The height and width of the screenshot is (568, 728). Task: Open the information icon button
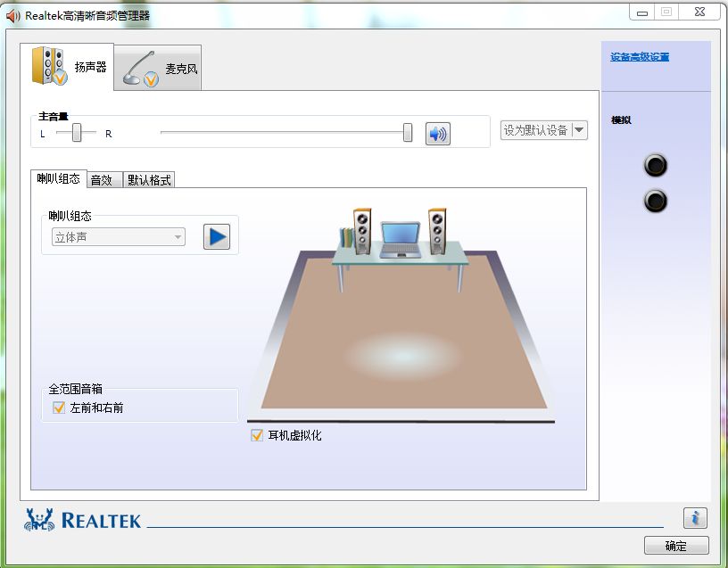coord(695,518)
